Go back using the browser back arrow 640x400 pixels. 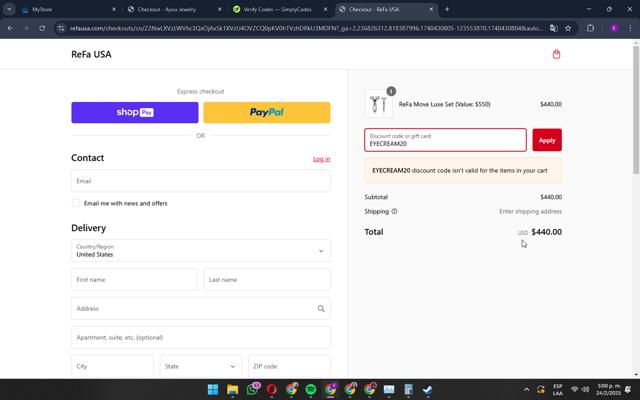click(10, 28)
